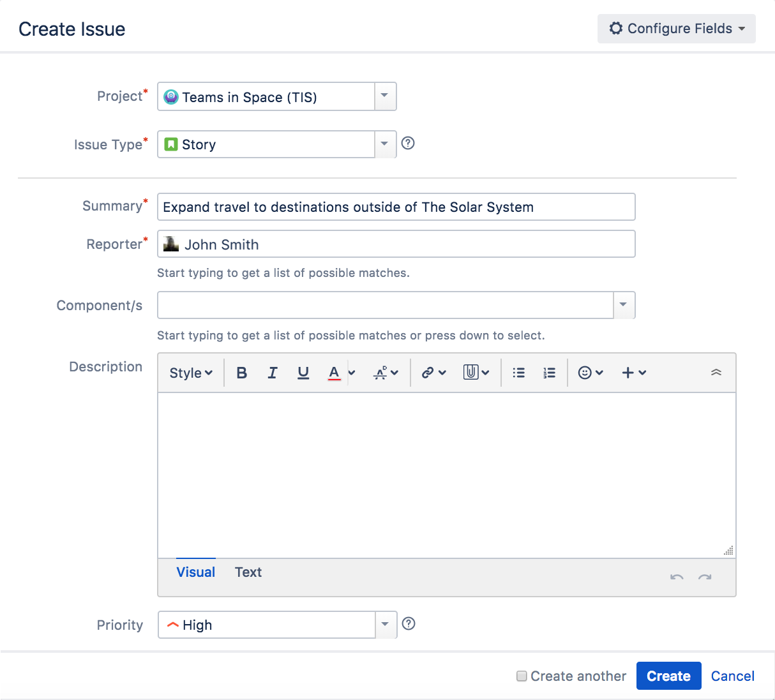The width and height of the screenshot is (775, 700).
Task: Open the emoji smiley picker
Action: (x=591, y=373)
